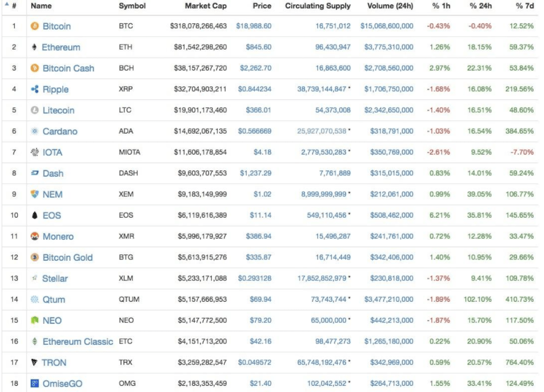Click TRON 7d change 764.40%
The height and width of the screenshot is (392, 544).
click(519, 362)
